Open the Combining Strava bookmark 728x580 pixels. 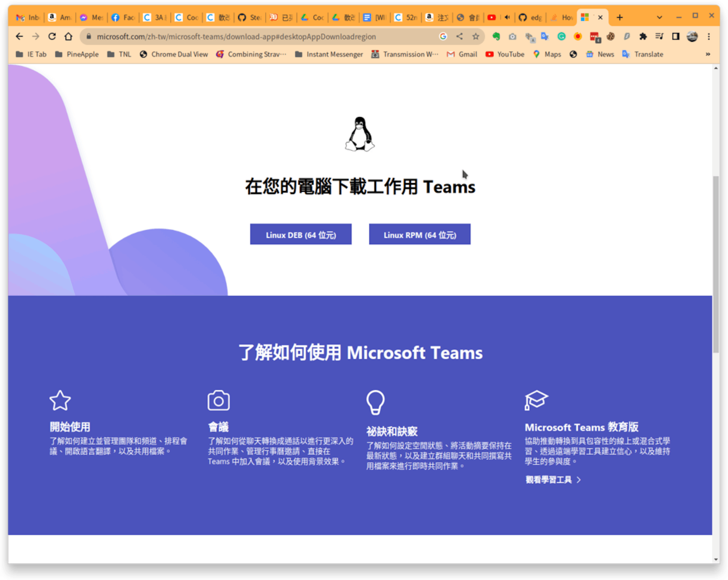pos(251,54)
